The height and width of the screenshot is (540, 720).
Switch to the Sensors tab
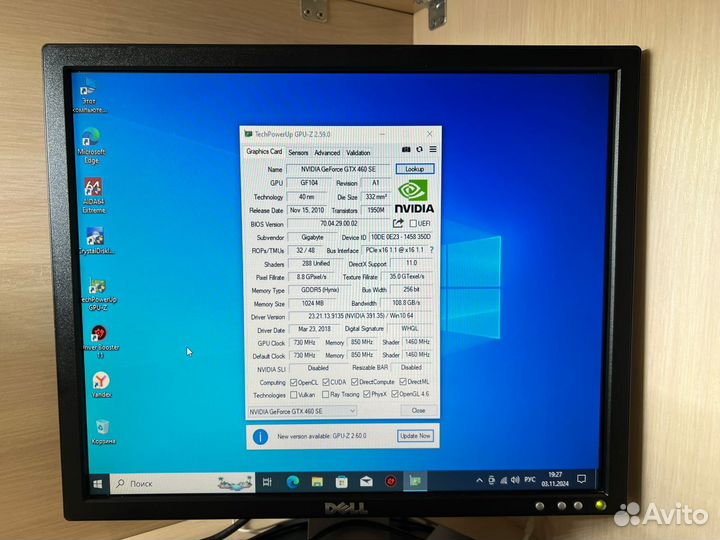click(x=298, y=152)
